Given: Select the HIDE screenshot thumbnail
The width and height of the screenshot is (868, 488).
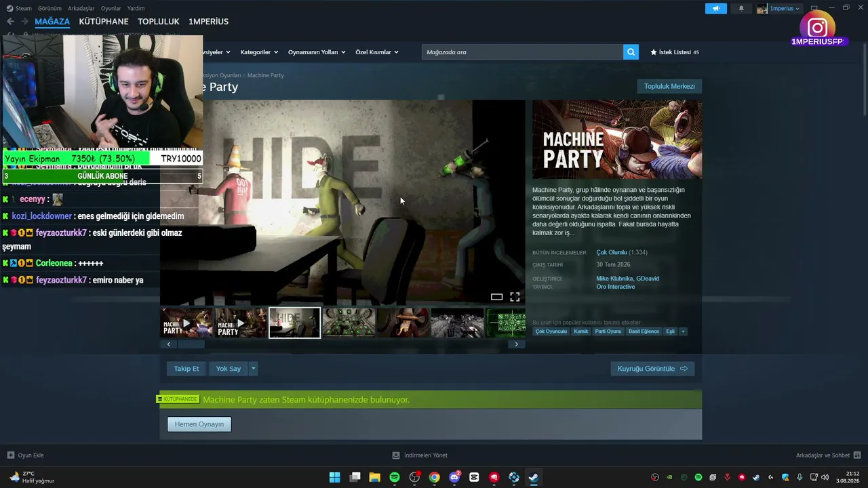Looking at the screenshot, I should pyautogui.click(x=294, y=323).
